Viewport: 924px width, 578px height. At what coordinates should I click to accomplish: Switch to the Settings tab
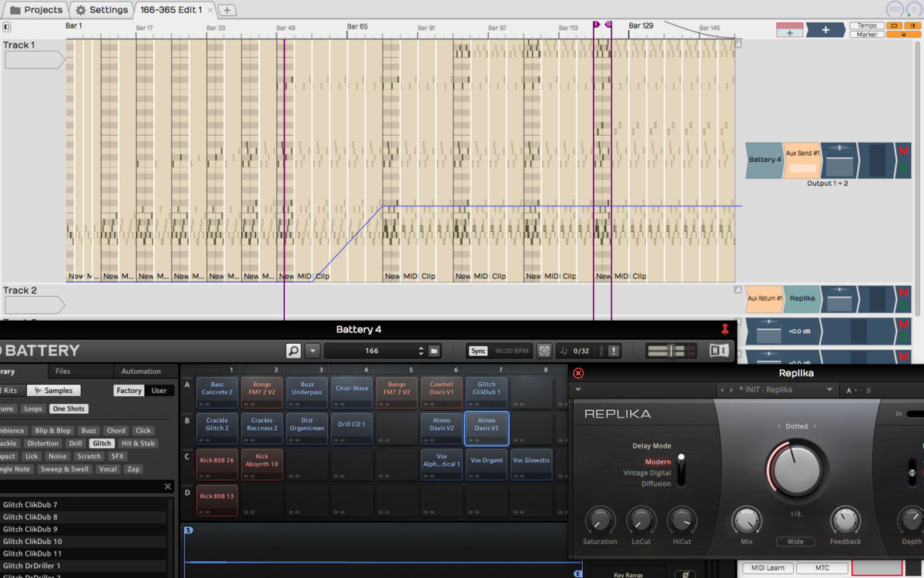(102, 10)
